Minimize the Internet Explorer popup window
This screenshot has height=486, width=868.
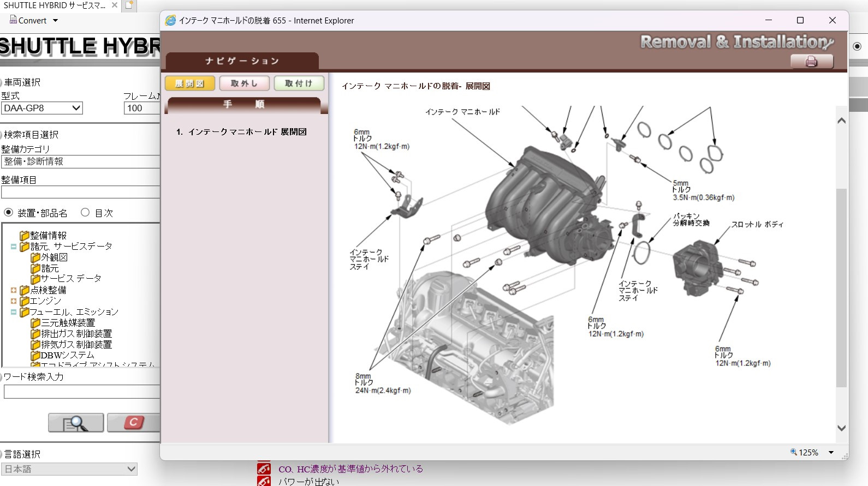coord(769,20)
